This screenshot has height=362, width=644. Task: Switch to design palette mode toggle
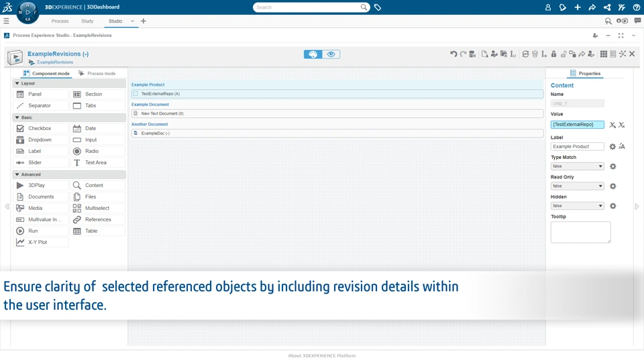pyautogui.click(x=313, y=54)
